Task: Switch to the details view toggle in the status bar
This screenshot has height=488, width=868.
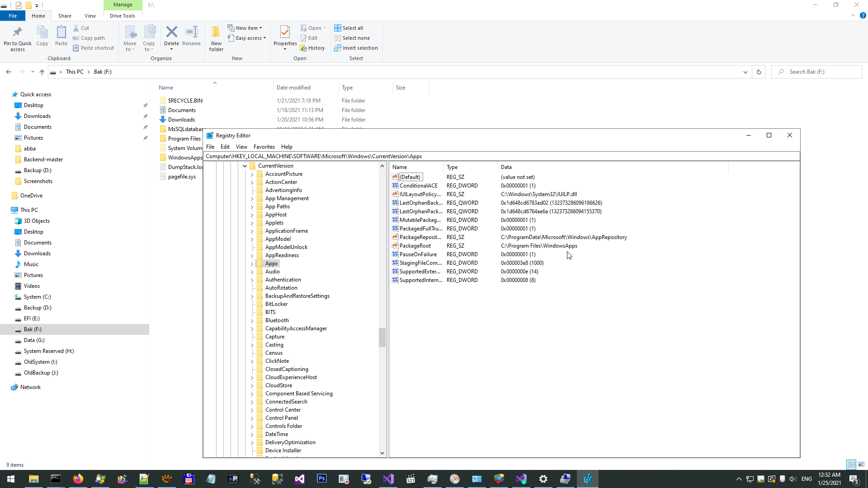Action: (x=851, y=465)
